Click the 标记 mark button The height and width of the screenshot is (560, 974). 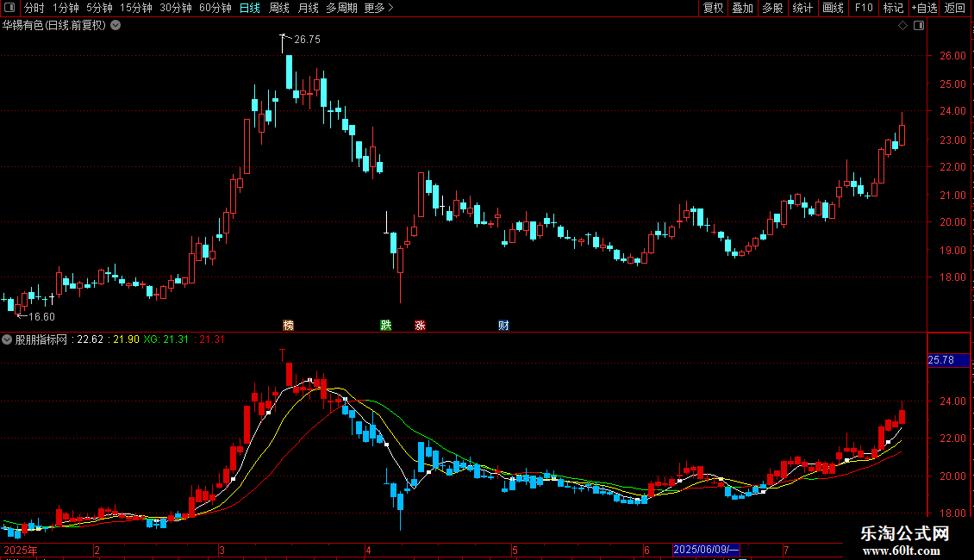coord(893,8)
